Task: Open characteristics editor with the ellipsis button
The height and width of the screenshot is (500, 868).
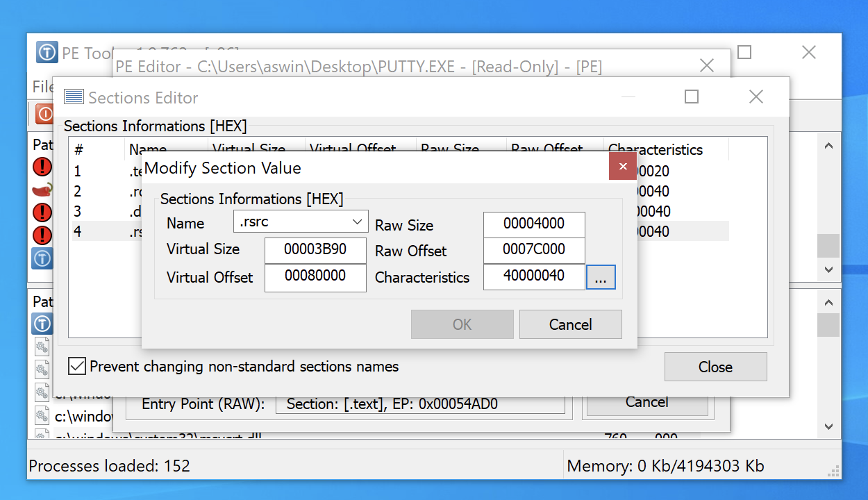Action: tap(601, 278)
